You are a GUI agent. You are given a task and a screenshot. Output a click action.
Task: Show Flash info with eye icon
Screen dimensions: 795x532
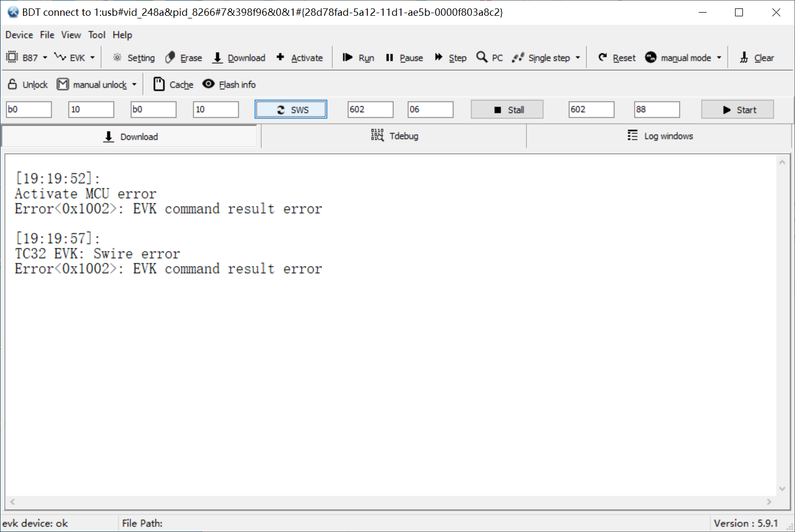[229, 84]
